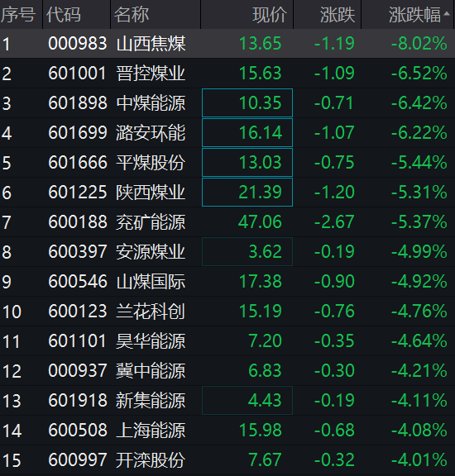Click change percent -4.99%

point(419,252)
